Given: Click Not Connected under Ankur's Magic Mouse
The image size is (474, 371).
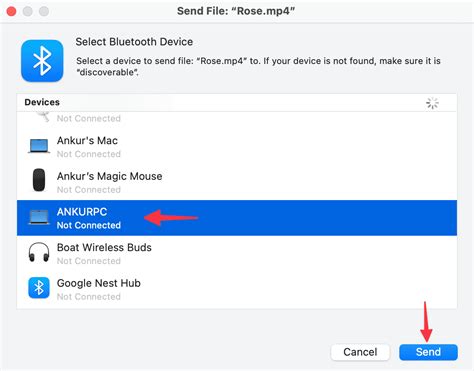Looking at the screenshot, I should click(x=89, y=190).
